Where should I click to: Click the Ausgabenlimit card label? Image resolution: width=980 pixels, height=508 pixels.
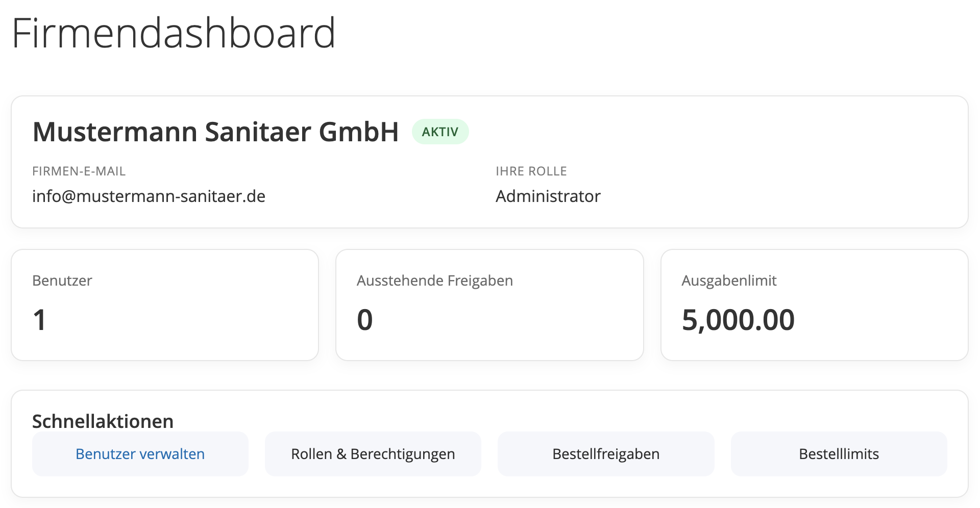click(729, 281)
